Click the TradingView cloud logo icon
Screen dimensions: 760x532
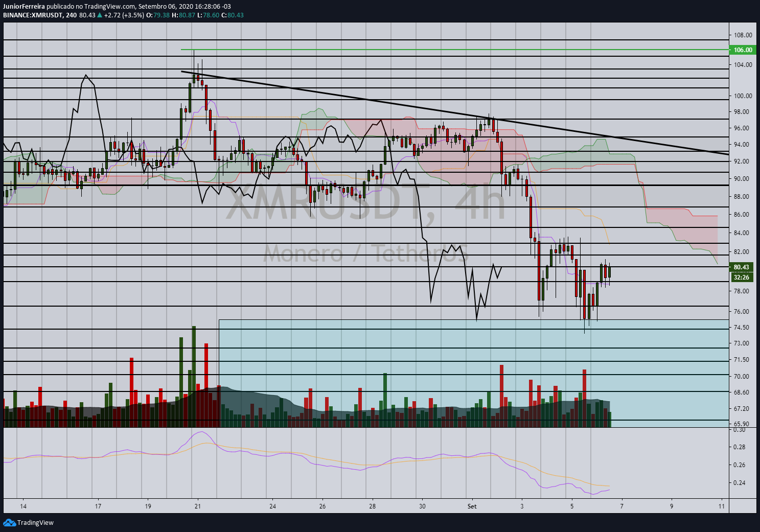pyautogui.click(x=9, y=522)
